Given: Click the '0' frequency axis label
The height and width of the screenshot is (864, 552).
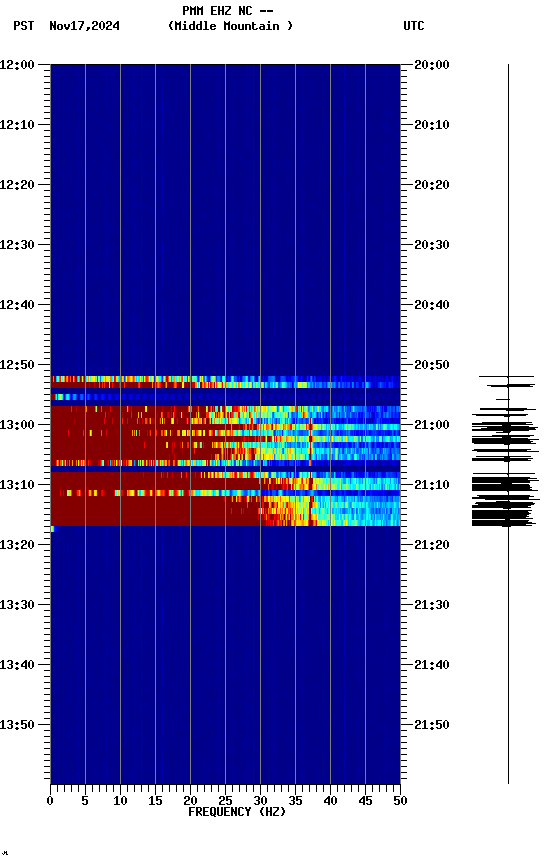Looking at the screenshot, I should click(x=50, y=801).
